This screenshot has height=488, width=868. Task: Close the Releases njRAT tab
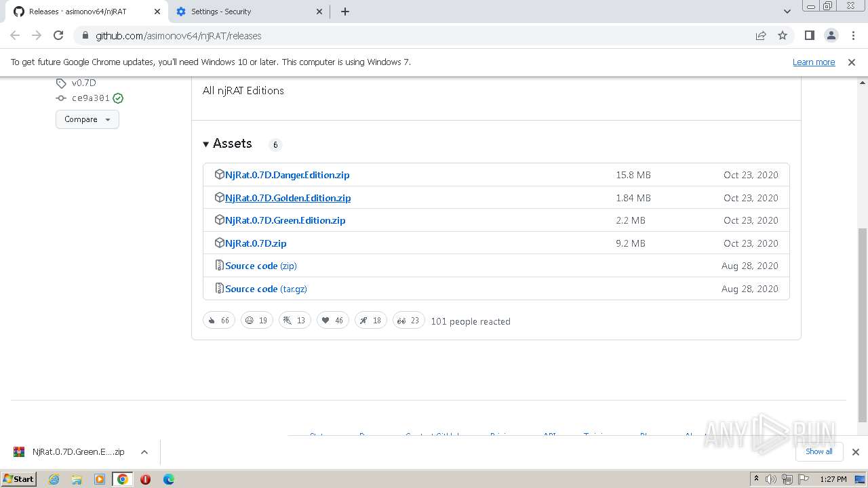(x=158, y=12)
